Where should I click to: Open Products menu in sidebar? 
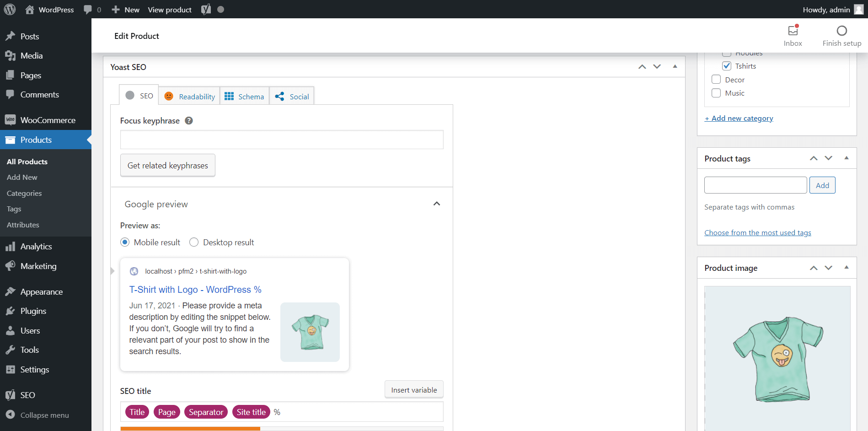point(46,140)
